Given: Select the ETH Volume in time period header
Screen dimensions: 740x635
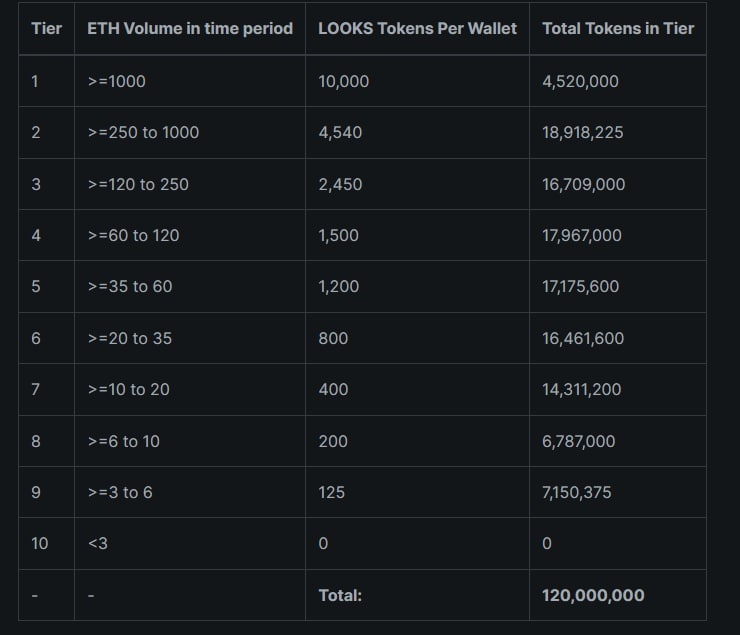Looking at the screenshot, I should (190, 29).
